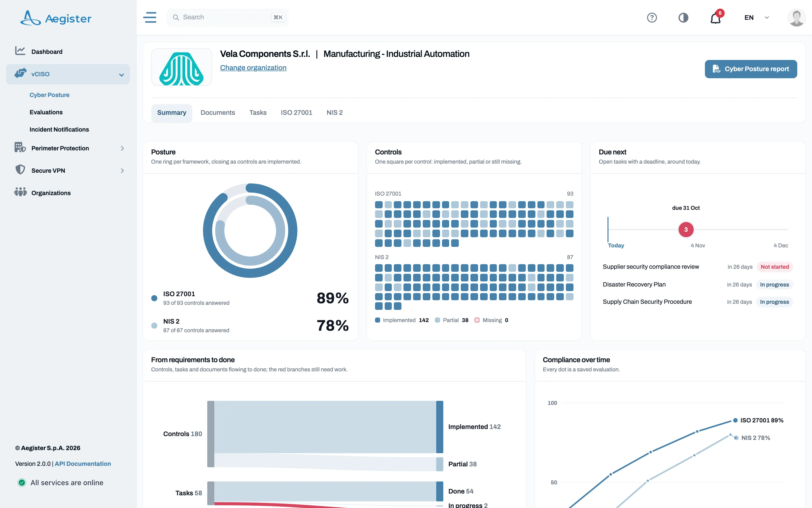Expand the Secure VPN submenu

click(x=122, y=171)
